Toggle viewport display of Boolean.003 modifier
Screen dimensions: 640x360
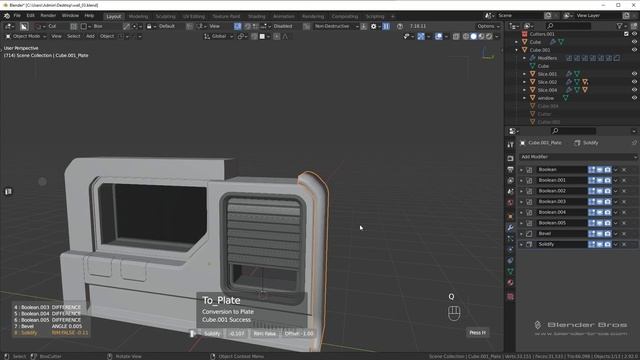tap(600, 202)
